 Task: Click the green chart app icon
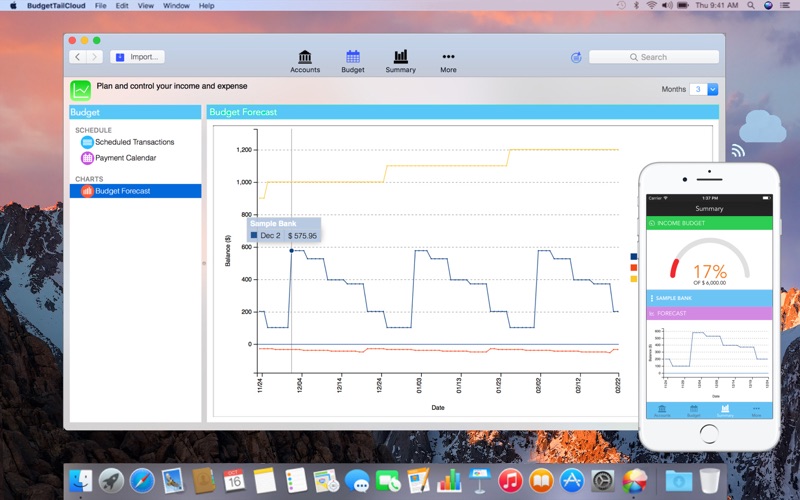point(80,91)
